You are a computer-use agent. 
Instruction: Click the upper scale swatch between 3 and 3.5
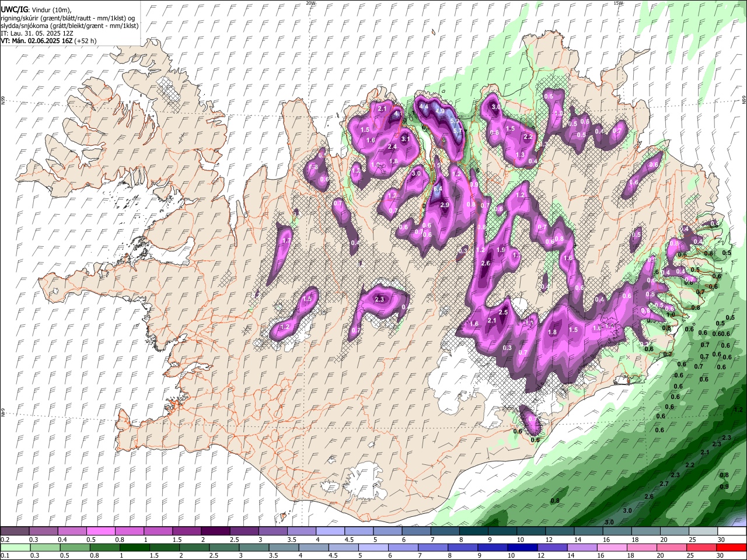click(273, 531)
